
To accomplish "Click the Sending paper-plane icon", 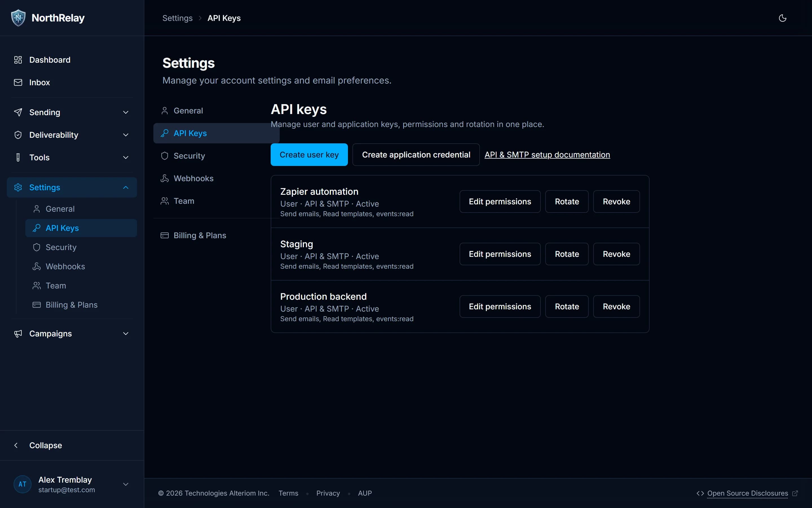I will pyautogui.click(x=18, y=112).
